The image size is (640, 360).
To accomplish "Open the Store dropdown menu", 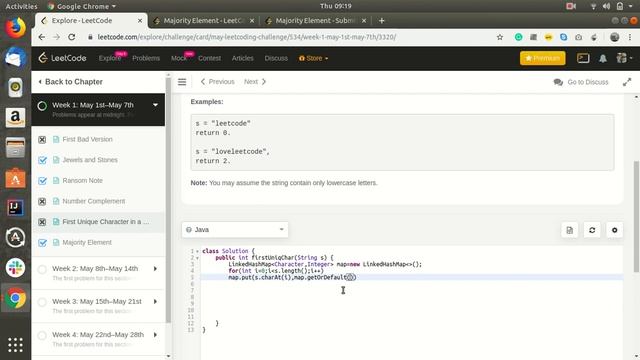I will pos(313,58).
